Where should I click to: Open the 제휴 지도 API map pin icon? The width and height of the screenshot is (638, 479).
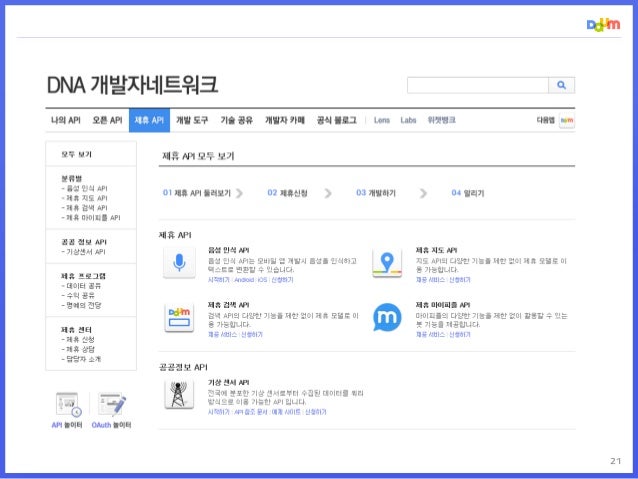(387, 262)
